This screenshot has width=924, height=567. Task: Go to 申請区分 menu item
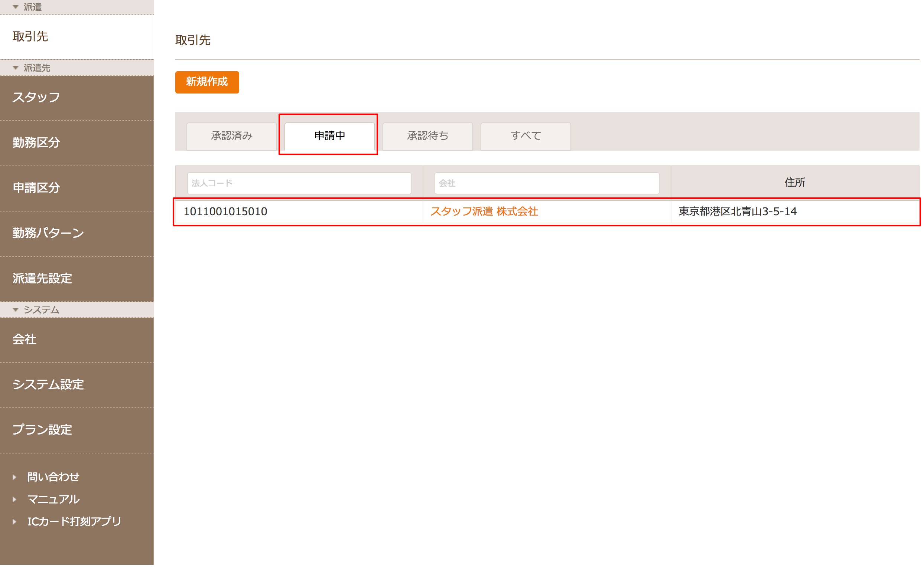(x=77, y=189)
